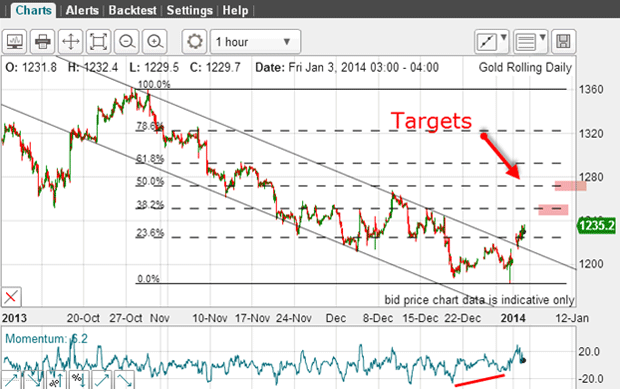Click the 23.6% Fibonacci level label
The width and height of the screenshot is (620, 389).
click(150, 233)
